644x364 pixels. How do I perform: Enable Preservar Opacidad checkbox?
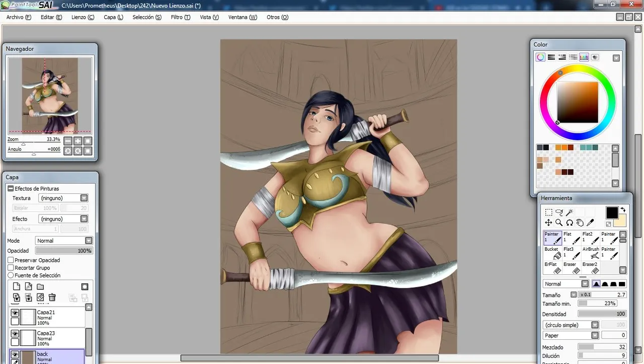tap(11, 260)
